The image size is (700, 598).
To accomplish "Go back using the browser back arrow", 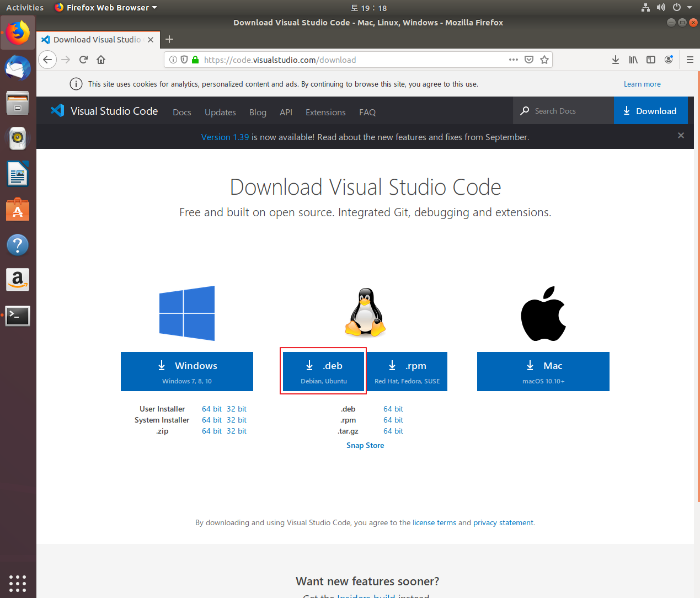I will point(47,60).
